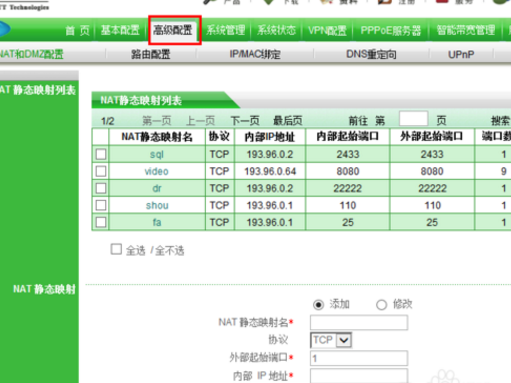Open the 基本配置 tab

120,30
